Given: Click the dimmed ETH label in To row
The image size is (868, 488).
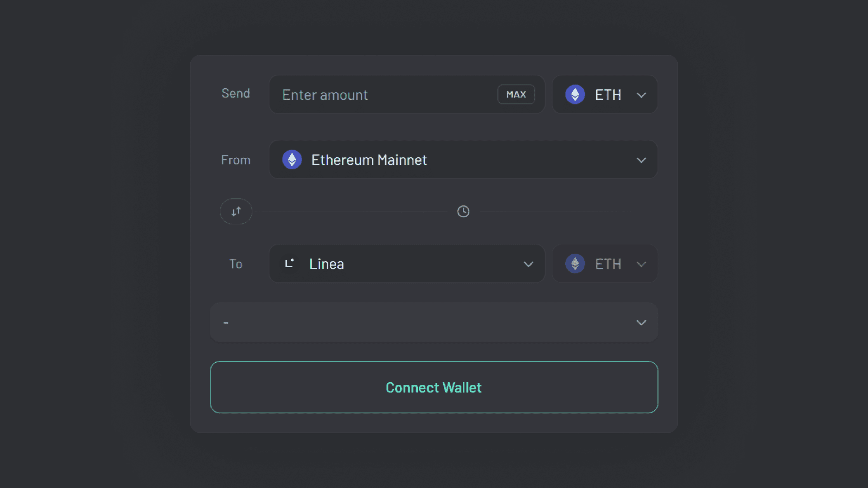Looking at the screenshot, I should click(x=608, y=264).
